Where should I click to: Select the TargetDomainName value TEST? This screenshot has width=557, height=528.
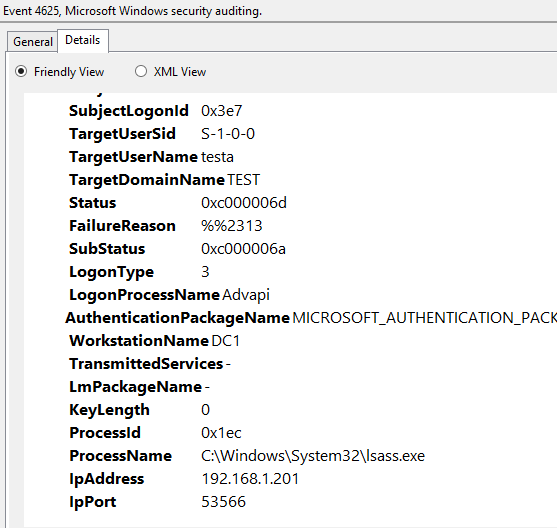(244, 180)
